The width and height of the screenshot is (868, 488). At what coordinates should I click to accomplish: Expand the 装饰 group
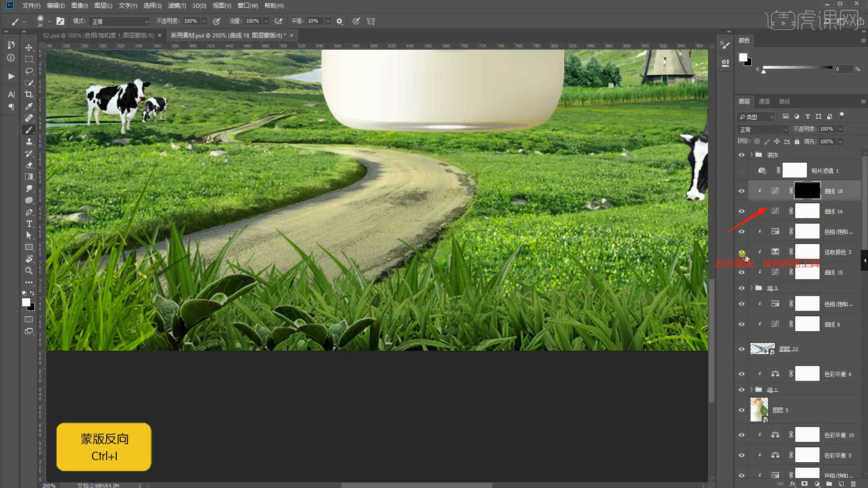(751, 155)
